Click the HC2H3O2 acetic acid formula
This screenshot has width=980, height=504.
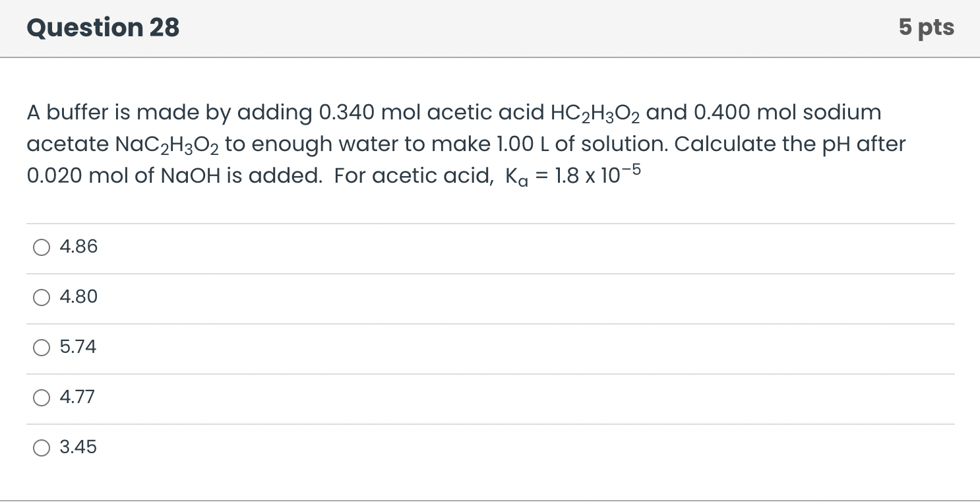tap(594, 113)
